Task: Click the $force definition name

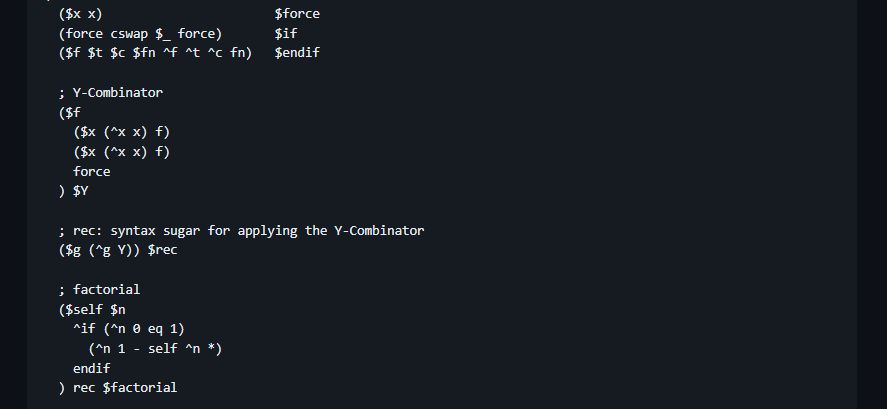Action: pos(297,14)
